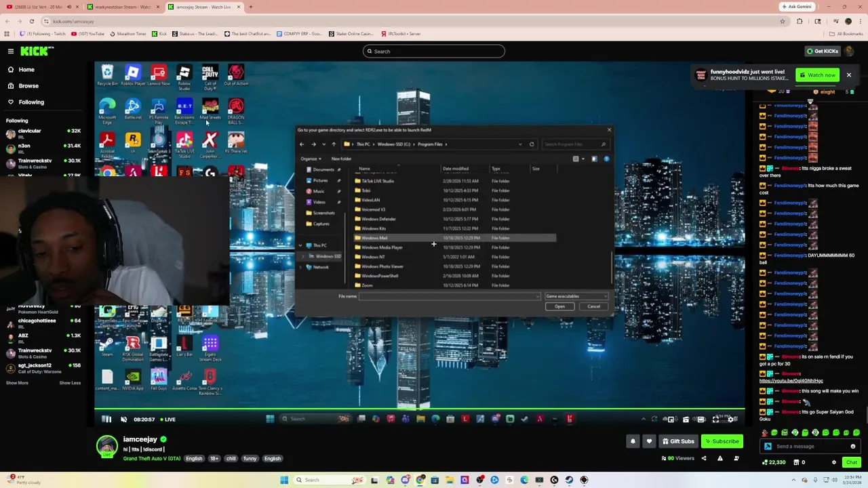Go to Home in Kick sidebar
This screenshot has width=868, height=488.
(26, 69)
